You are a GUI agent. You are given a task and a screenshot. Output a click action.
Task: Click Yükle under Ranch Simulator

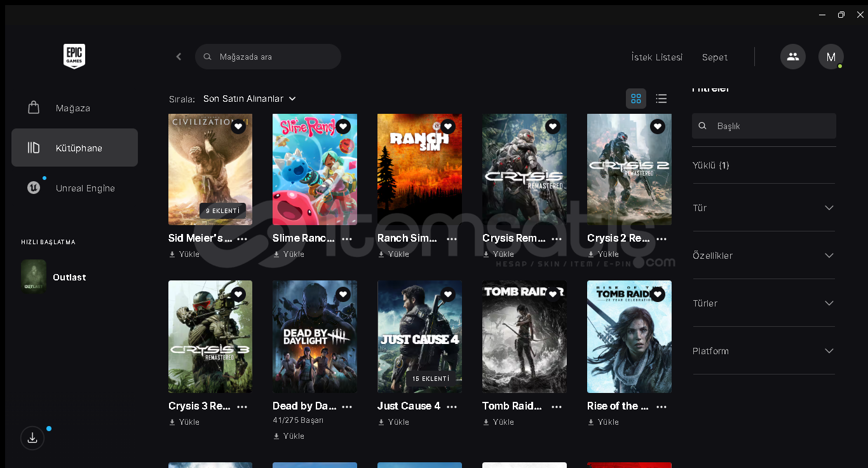(x=394, y=254)
